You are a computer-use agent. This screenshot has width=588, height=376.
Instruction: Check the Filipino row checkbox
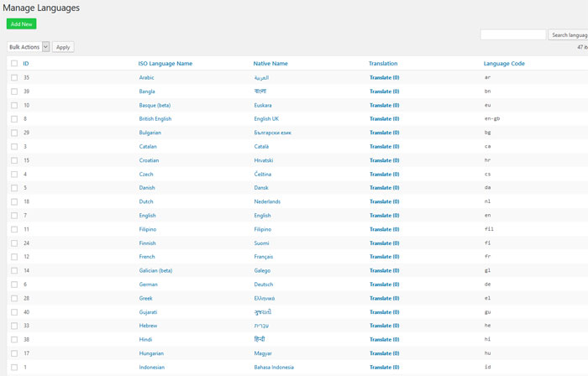(x=14, y=229)
